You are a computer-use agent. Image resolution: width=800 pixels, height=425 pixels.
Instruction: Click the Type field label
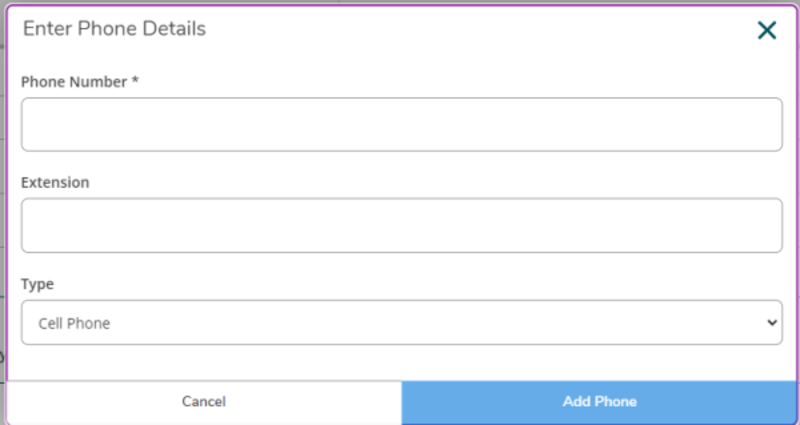point(38,285)
